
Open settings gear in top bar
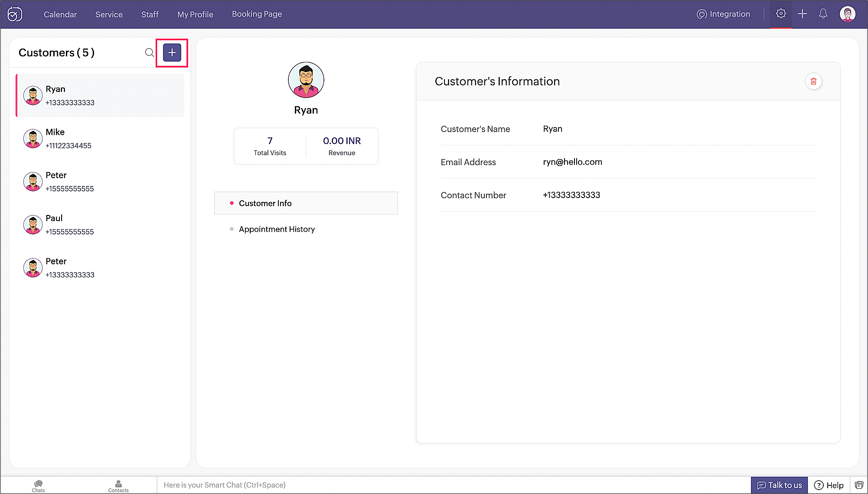click(781, 14)
